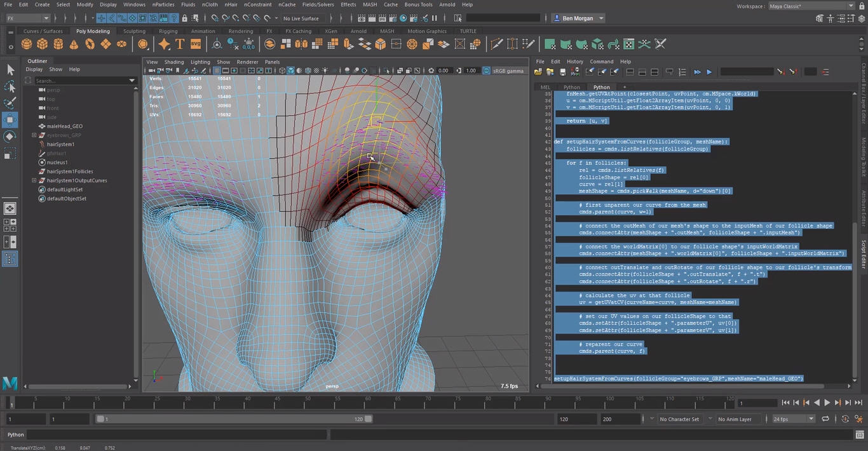Select the polygon Type text tool

pyautogui.click(x=180, y=44)
